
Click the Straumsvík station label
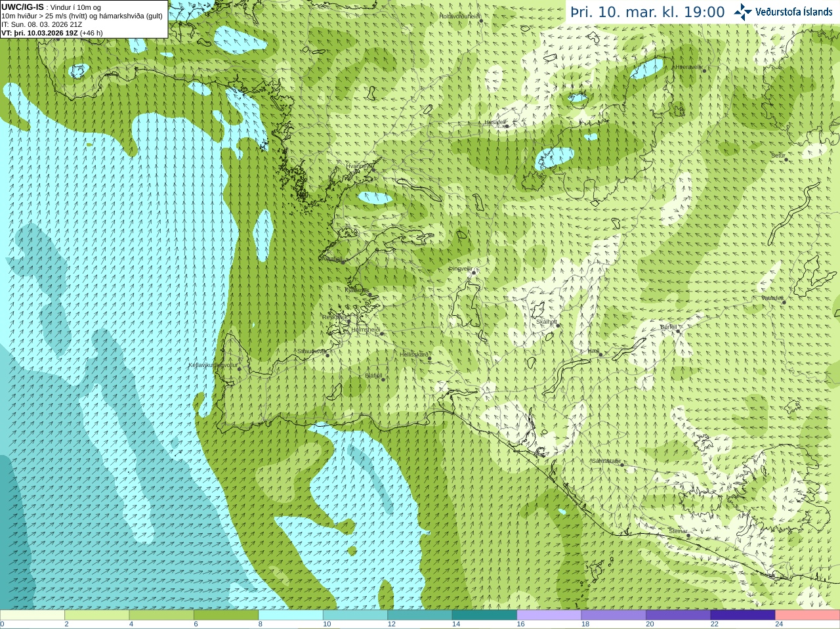tap(312, 351)
